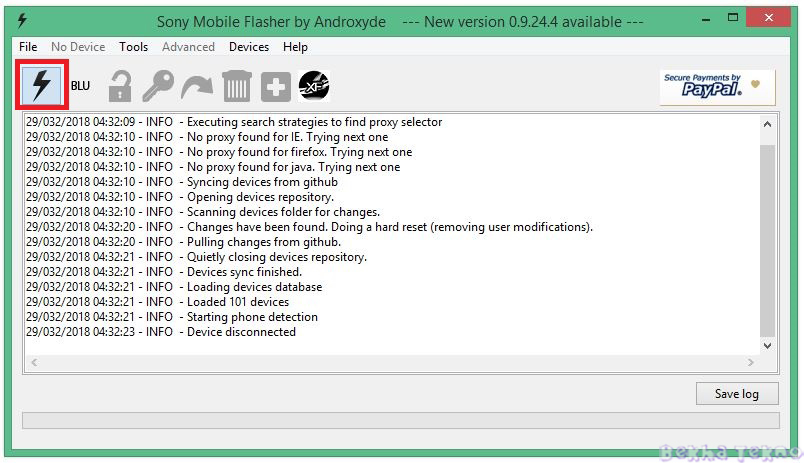Click log line 'Starting phone detection'
The width and height of the screenshot is (804, 463).
point(172,317)
